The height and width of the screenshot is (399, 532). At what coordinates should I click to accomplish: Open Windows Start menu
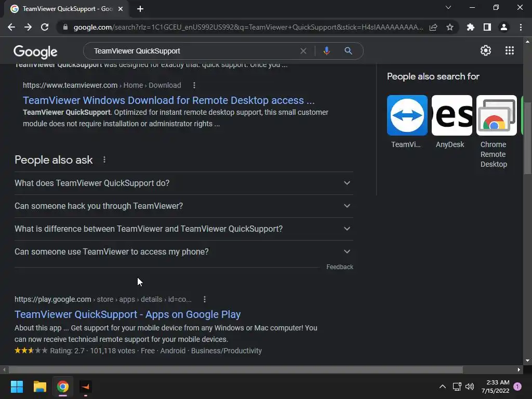click(17, 387)
